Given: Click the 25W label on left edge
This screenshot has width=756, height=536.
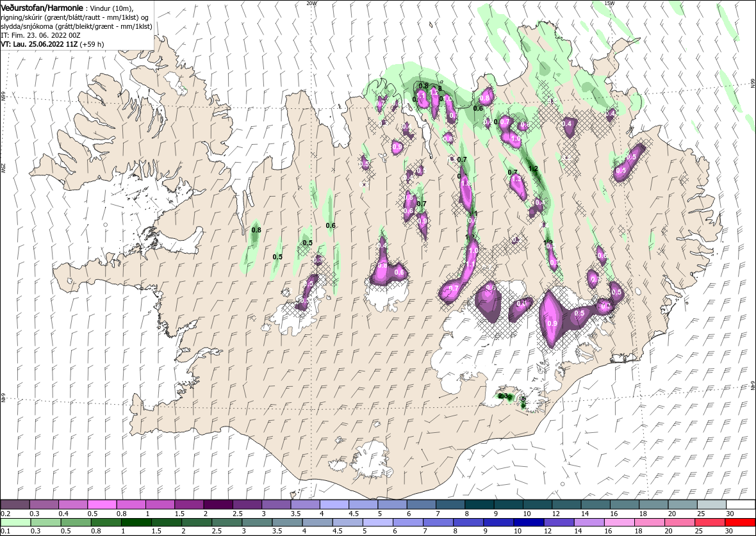Looking at the screenshot, I should pos(3,168).
